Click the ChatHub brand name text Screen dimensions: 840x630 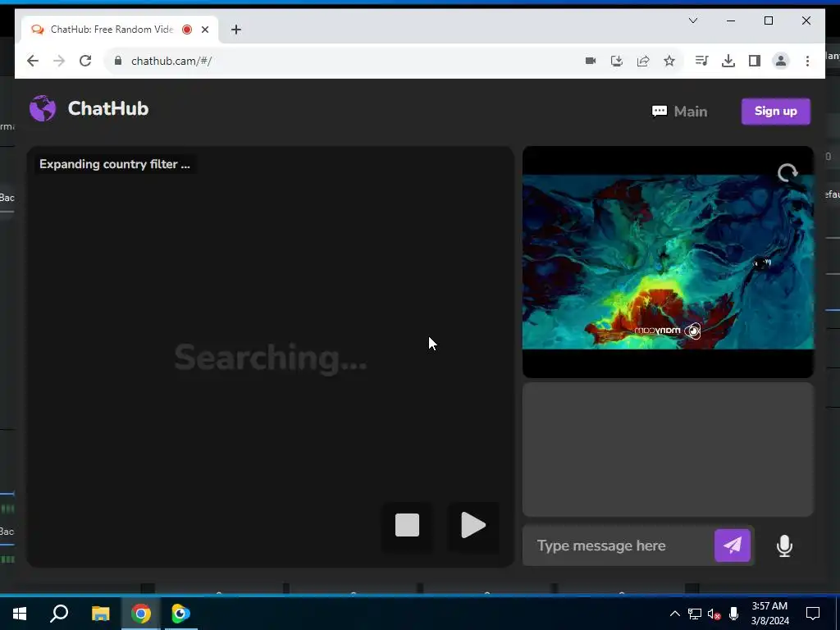[x=107, y=108]
